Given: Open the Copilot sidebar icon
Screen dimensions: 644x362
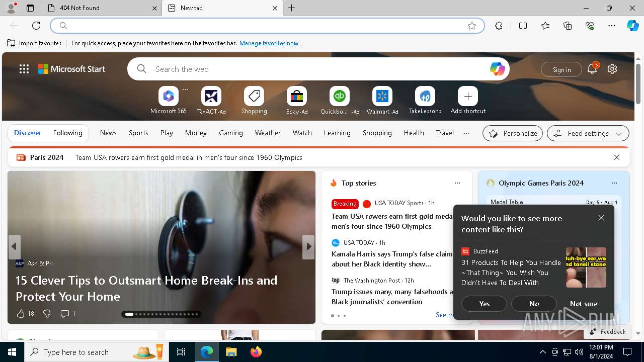Looking at the screenshot, I should [x=633, y=26].
